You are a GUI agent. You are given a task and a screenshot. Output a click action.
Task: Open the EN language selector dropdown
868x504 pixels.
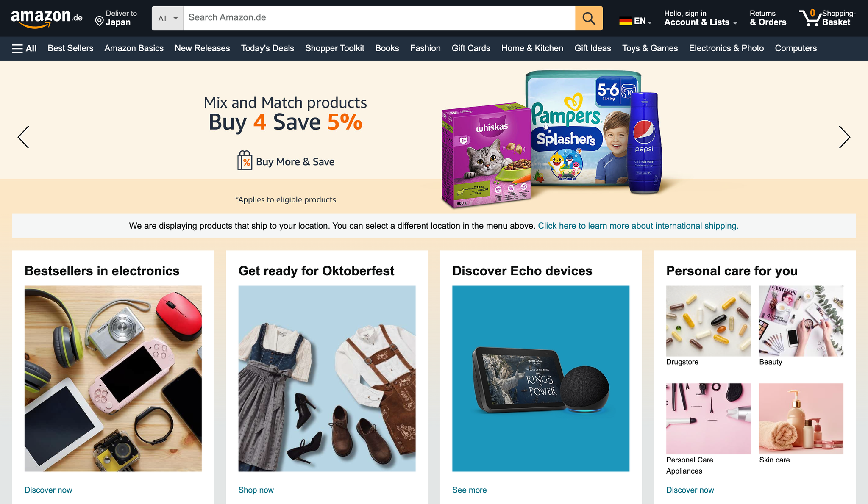635,21
